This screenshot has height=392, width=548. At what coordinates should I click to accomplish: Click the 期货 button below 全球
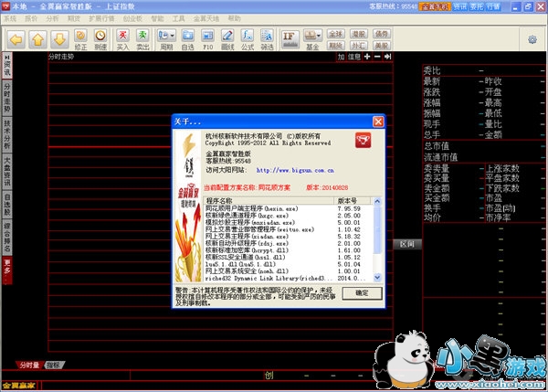tap(336, 46)
